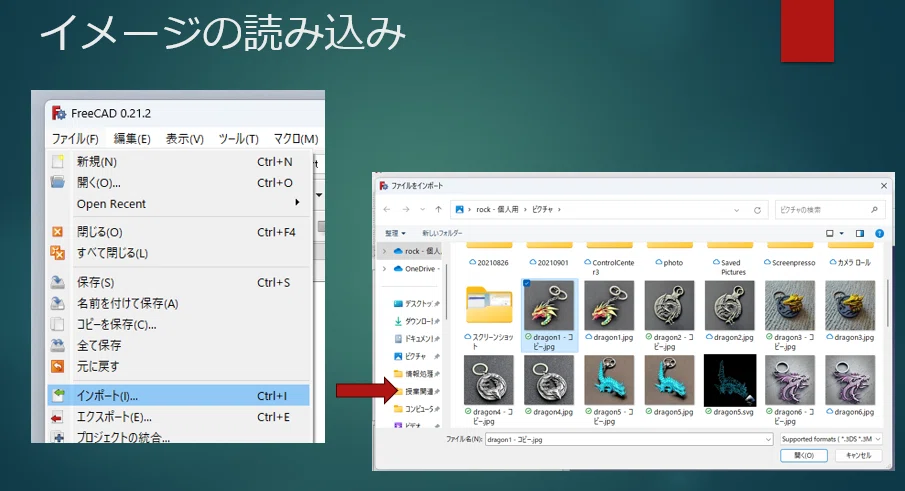The image size is (905, 491).
Task: Click the change view icon in dialog toolbar
Action: [829, 234]
